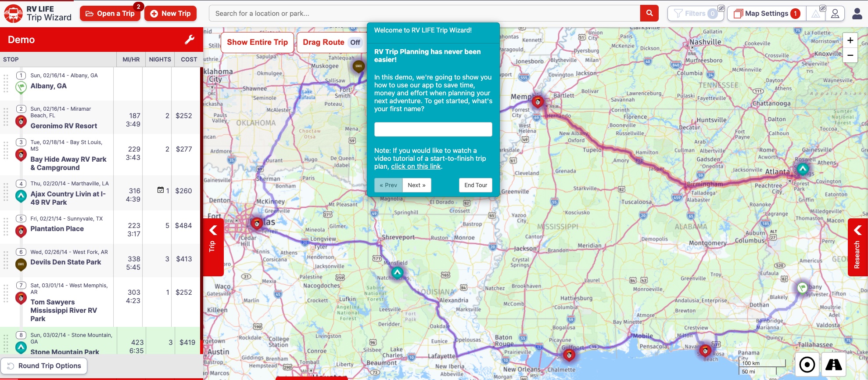Click Atlanta teal tent map marker
Viewport: 868px width, 380px height.
coord(803,169)
